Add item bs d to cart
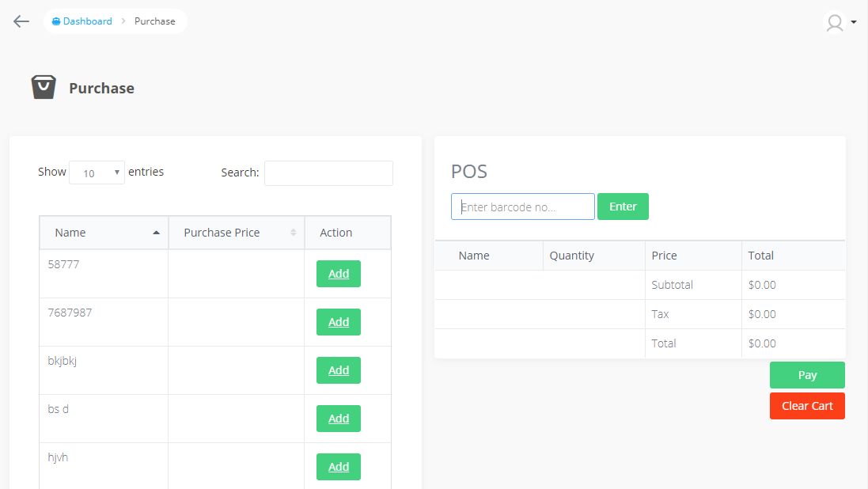 339,419
